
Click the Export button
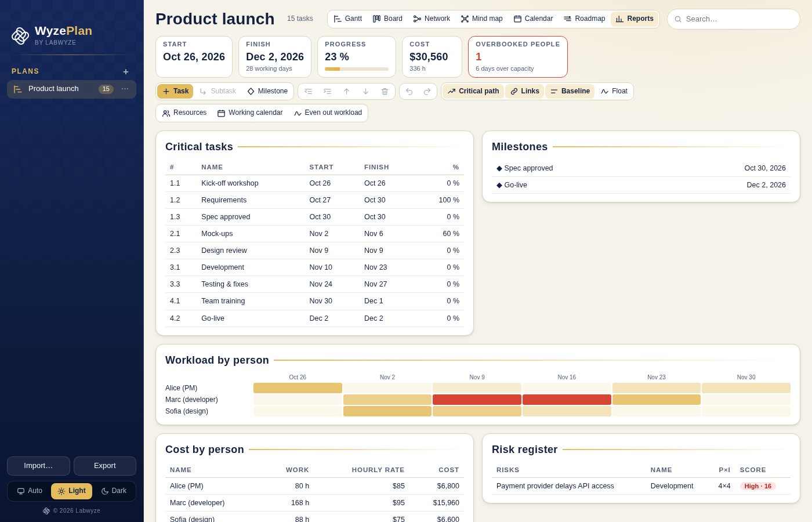[105, 466]
